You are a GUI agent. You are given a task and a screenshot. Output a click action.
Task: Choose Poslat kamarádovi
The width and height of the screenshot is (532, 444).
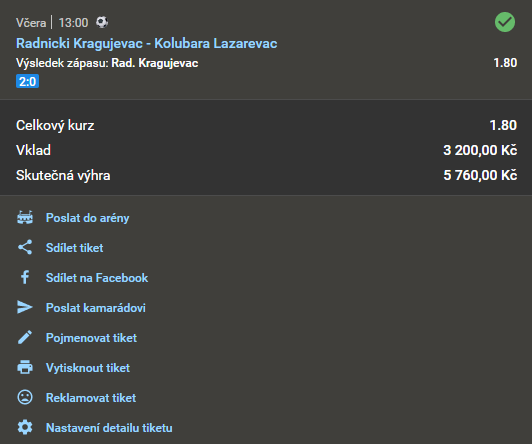click(96, 308)
